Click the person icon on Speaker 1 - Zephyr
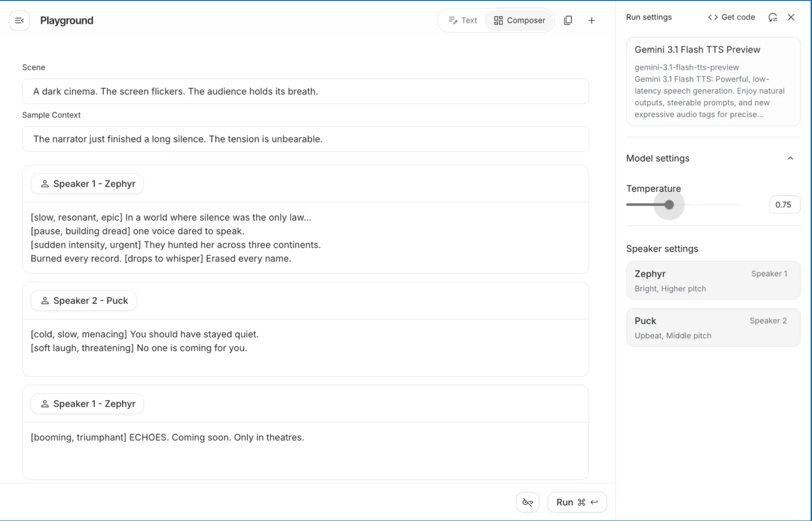The height and width of the screenshot is (521, 812). click(45, 184)
